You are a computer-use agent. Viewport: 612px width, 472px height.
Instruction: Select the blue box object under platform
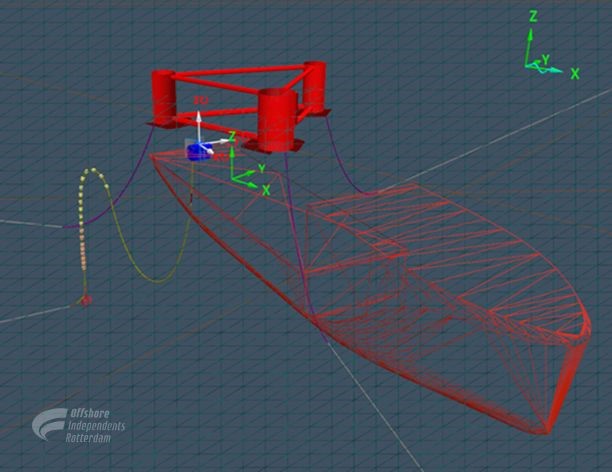point(201,152)
